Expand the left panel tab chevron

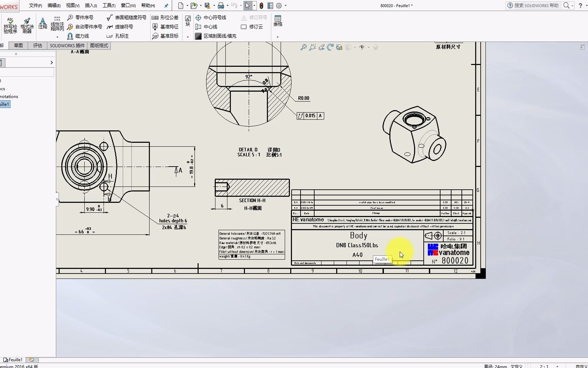coord(51,62)
